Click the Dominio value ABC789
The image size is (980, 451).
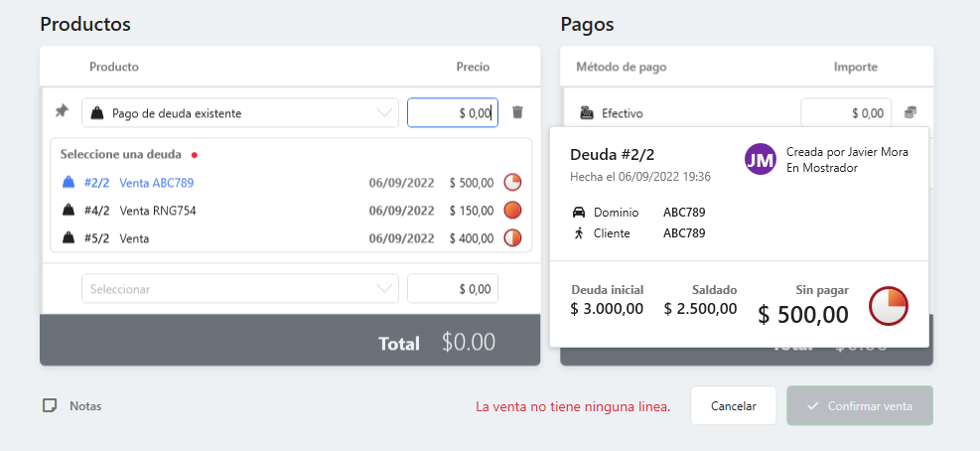pos(684,212)
